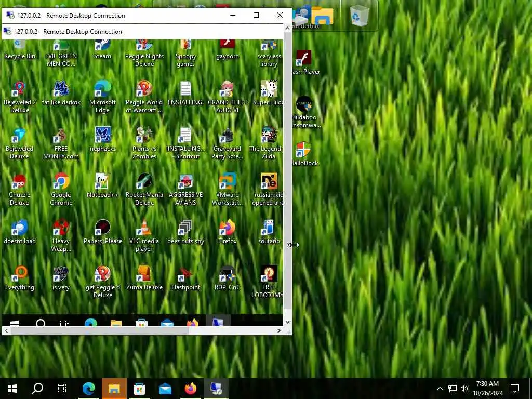Open the Plants vs Zombies shortcut
This screenshot has height=399, width=532.
tap(144, 143)
